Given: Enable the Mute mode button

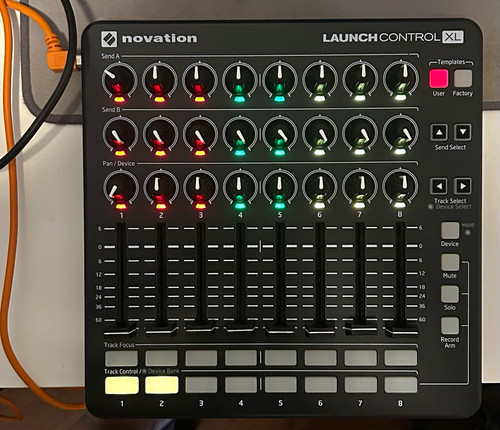Looking at the screenshot, I should click(x=450, y=262).
